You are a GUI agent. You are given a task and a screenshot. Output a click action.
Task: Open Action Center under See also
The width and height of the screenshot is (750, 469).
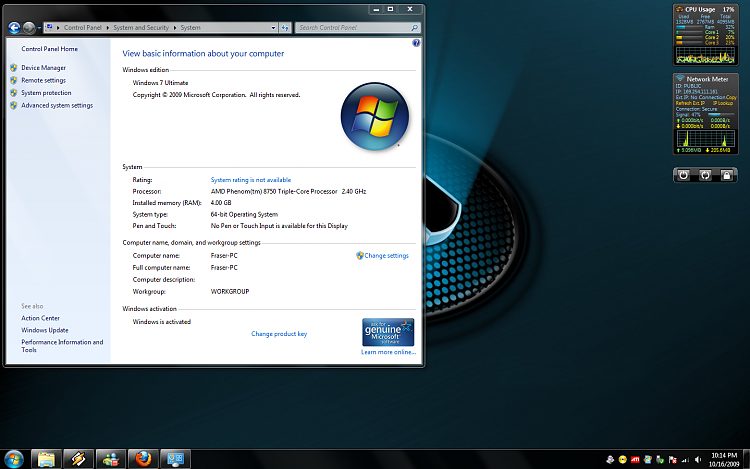[40, 318]
